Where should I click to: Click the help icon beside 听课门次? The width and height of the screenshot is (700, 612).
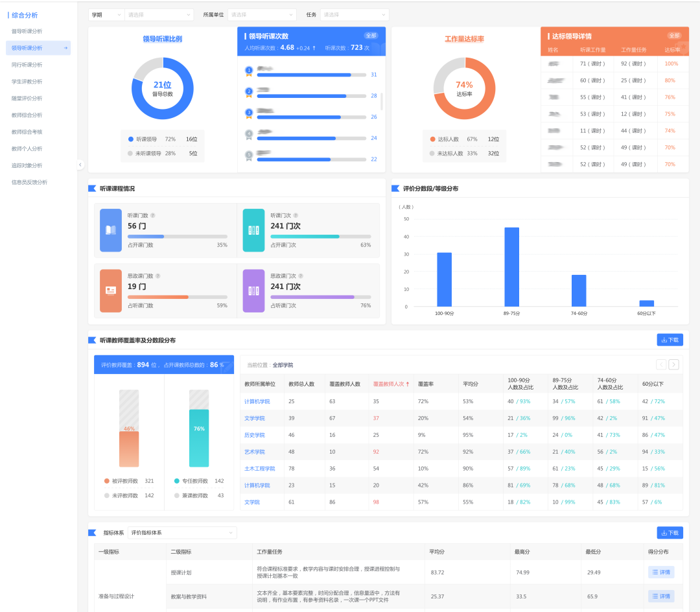click(x=296, y=215)
